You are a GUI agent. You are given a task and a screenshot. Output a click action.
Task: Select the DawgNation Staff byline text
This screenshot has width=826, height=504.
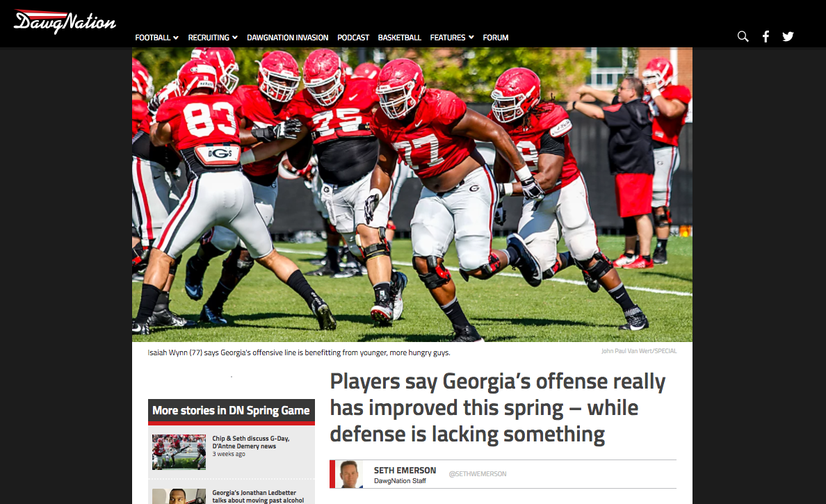(x=400, y=481)
